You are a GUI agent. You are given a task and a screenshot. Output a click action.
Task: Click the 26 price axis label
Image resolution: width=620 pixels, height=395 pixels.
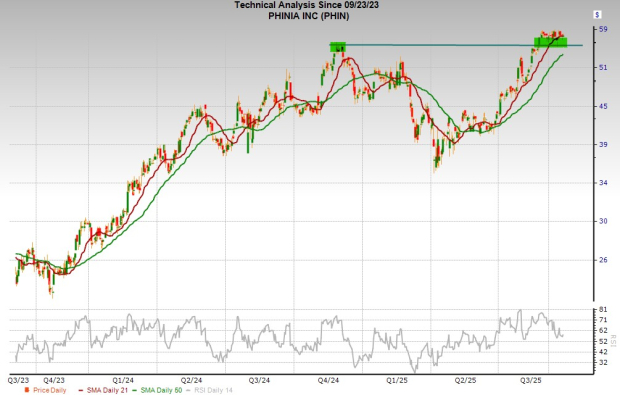coord(603,260)
